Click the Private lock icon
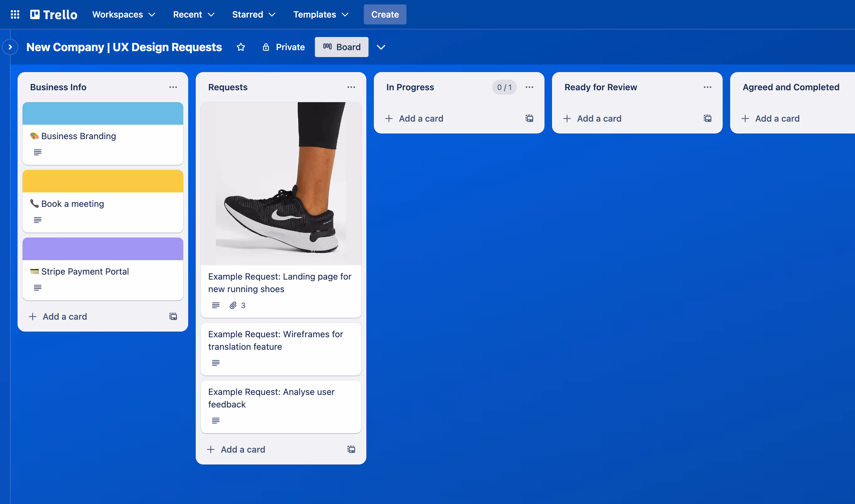The image size is (855, 504). click(266, 47)
